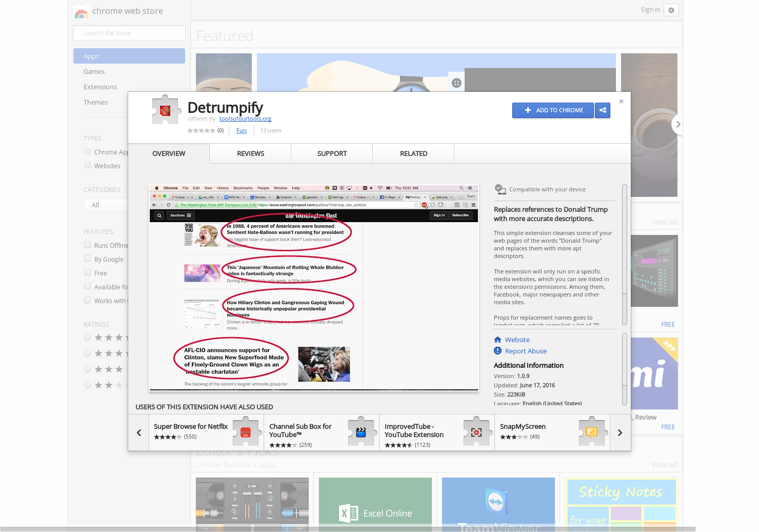Click the Website home icon
This screenshot has height=532, width=759.
tap(497, 340)
